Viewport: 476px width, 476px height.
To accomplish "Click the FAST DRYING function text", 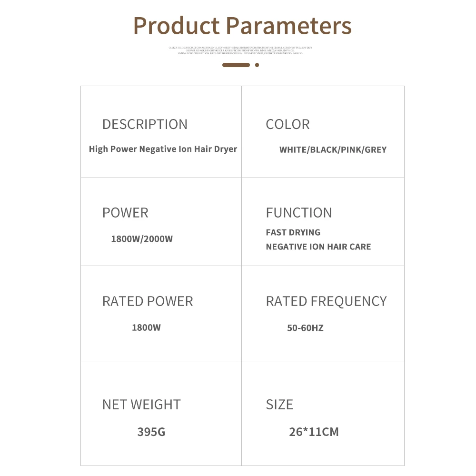I will coord(293,232).
